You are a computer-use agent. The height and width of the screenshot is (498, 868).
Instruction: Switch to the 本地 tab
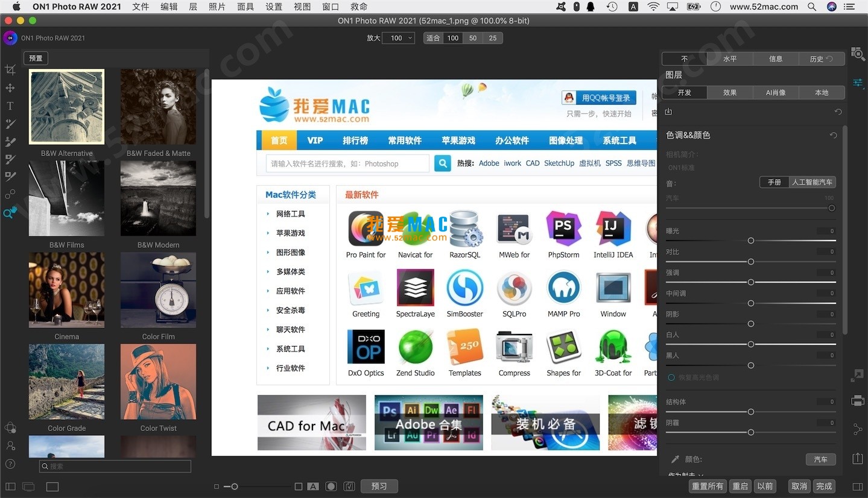pos(822,93)
